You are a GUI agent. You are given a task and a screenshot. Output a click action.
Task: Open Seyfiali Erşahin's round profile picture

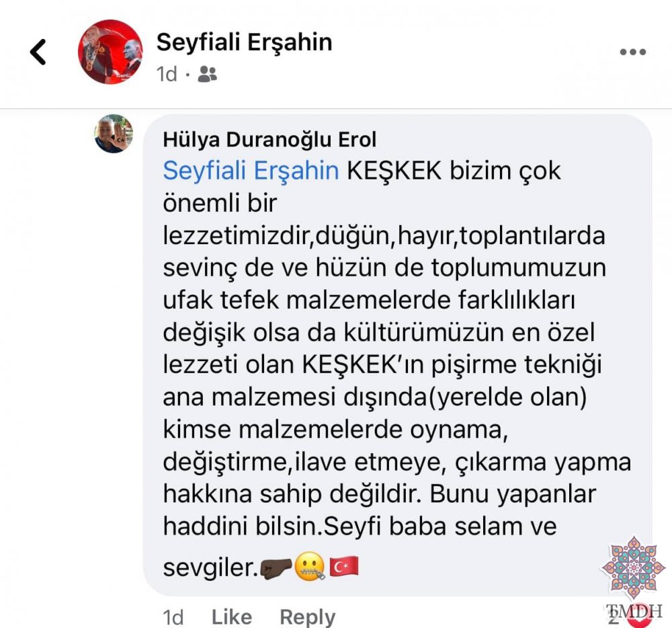click(x=110, y=52)
